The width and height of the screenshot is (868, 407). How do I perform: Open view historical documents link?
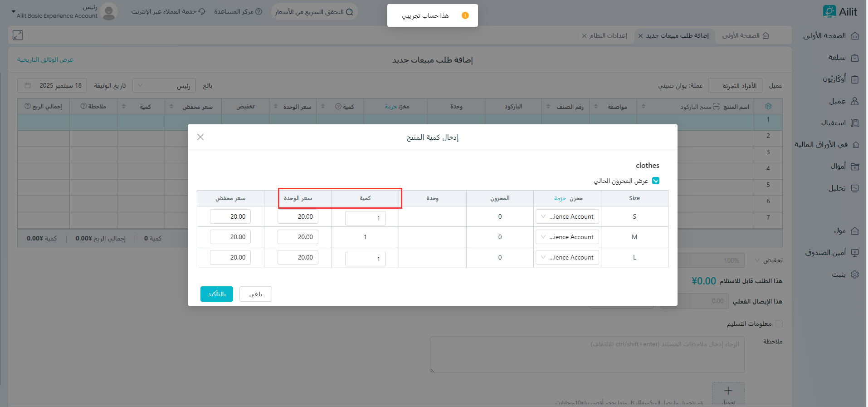pyautogui.click(x=45, y=60)
